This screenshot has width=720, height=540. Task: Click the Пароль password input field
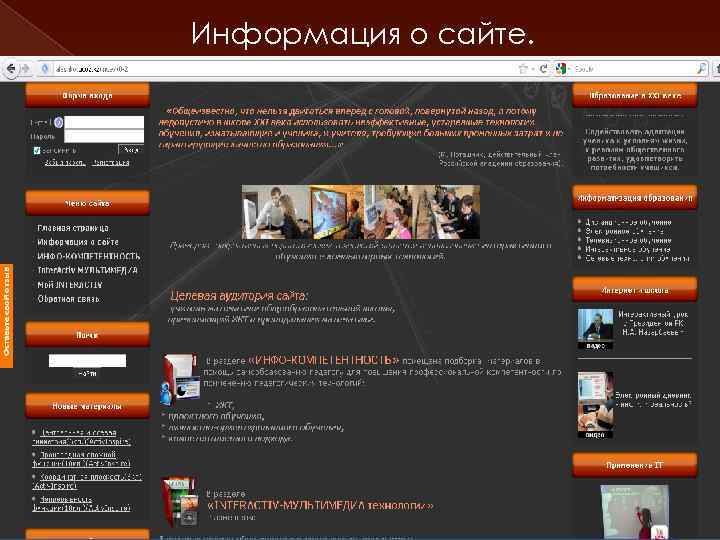pos(104,136)
